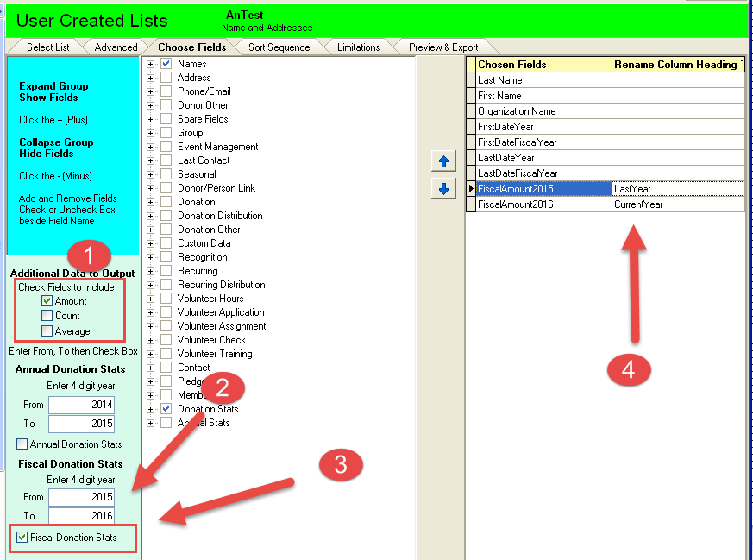Switch to the Sort Sequence tab
This screenshot has height=560, width=753.
279,47
